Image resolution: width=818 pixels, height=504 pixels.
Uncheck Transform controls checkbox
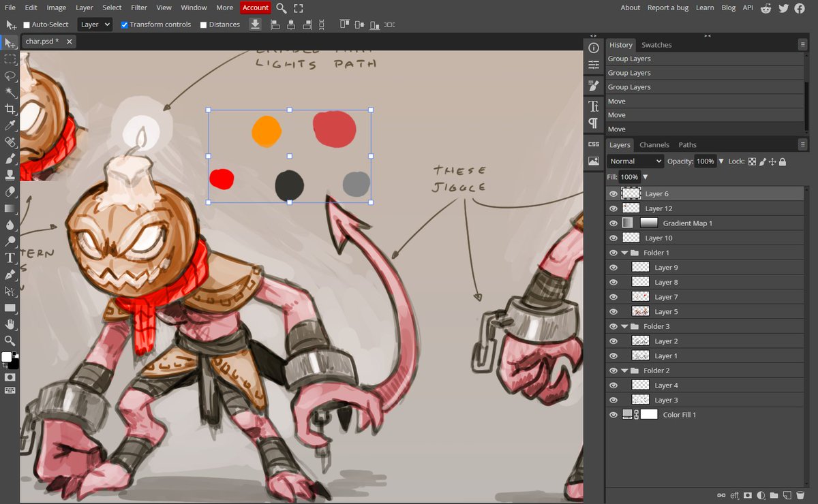pos(125,25)
